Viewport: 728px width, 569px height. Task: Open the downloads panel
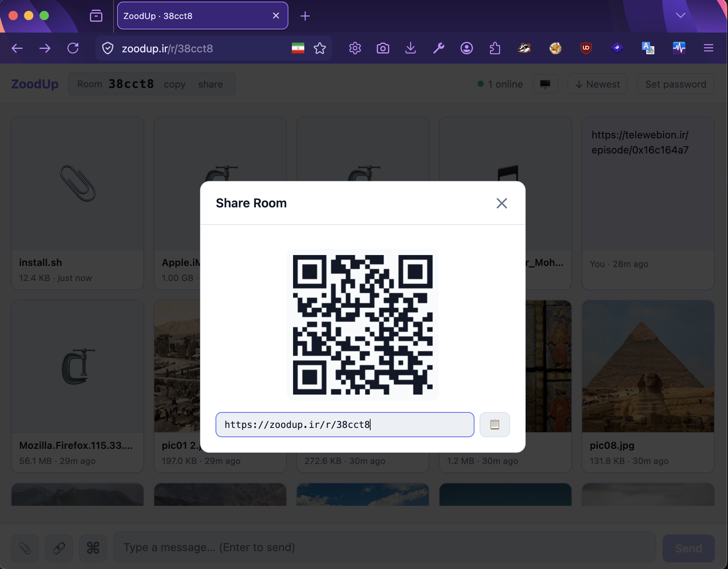[411, 48]
